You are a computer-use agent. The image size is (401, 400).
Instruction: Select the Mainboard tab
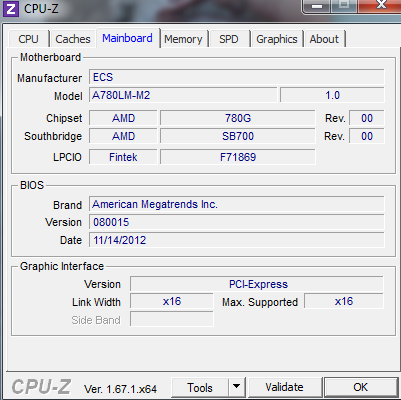click(128, 38)
